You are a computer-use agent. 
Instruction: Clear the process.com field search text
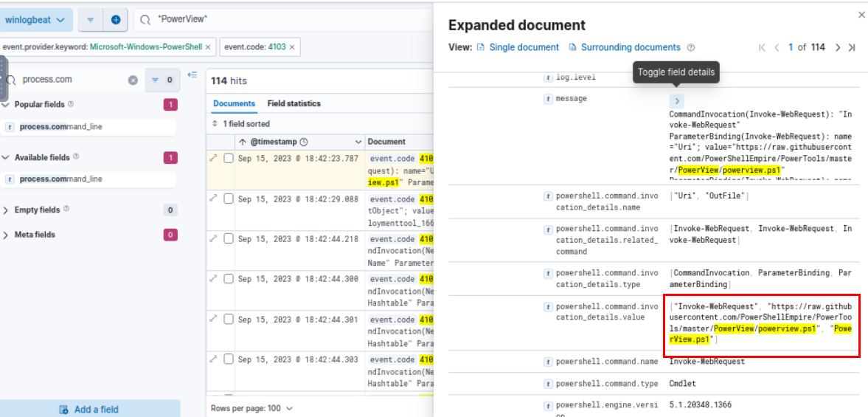[133, 80]
